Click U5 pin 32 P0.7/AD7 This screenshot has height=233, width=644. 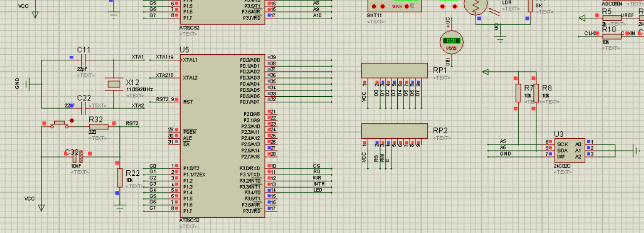271,100
